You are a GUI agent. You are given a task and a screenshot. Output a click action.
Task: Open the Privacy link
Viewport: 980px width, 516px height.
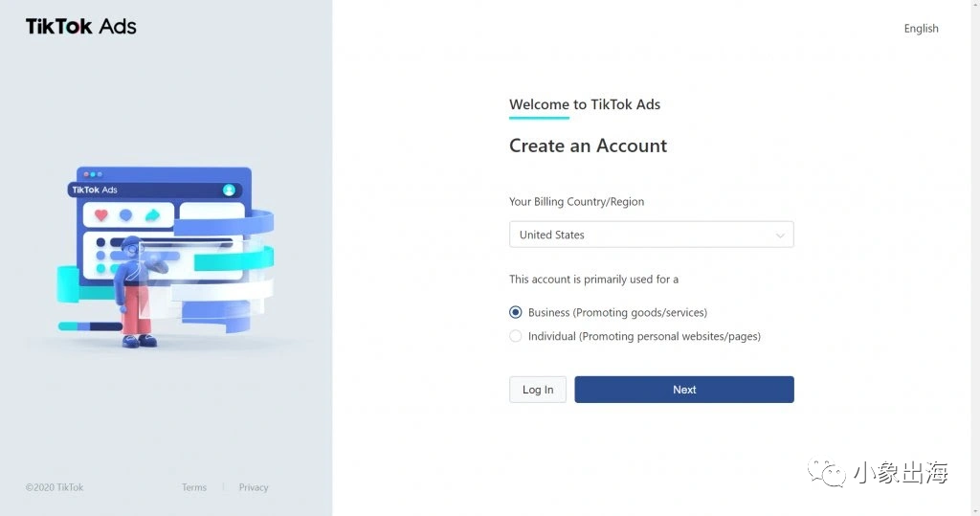click(x=253, y=487)
